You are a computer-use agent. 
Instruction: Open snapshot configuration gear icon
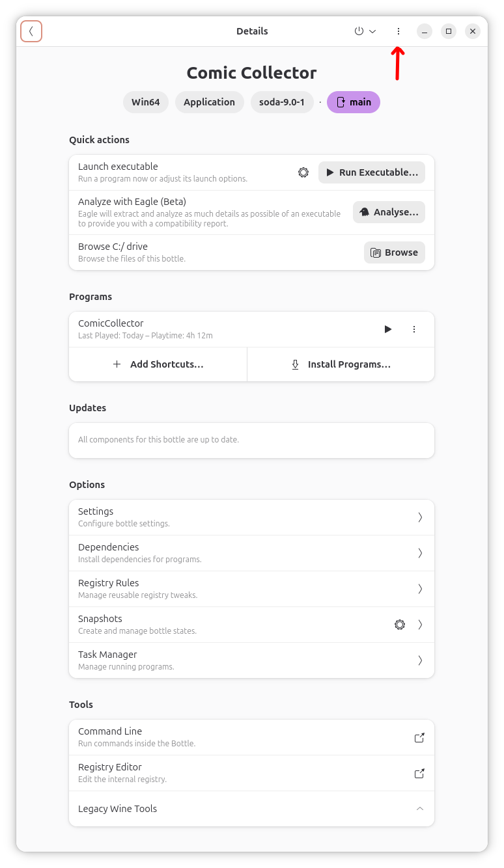[x=400, y=625]
